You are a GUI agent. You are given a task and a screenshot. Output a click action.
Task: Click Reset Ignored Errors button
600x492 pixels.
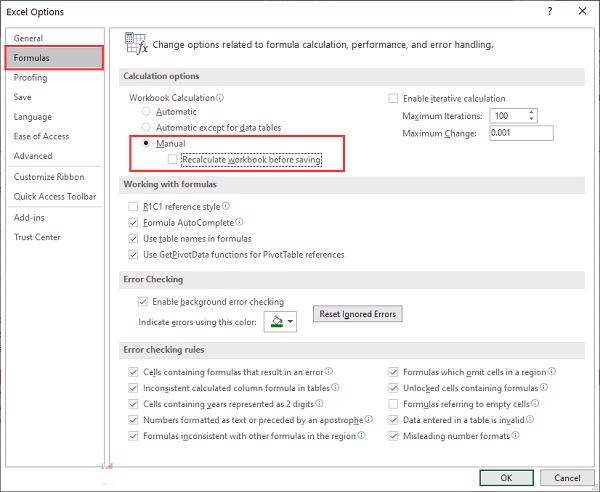click(357, 314)
